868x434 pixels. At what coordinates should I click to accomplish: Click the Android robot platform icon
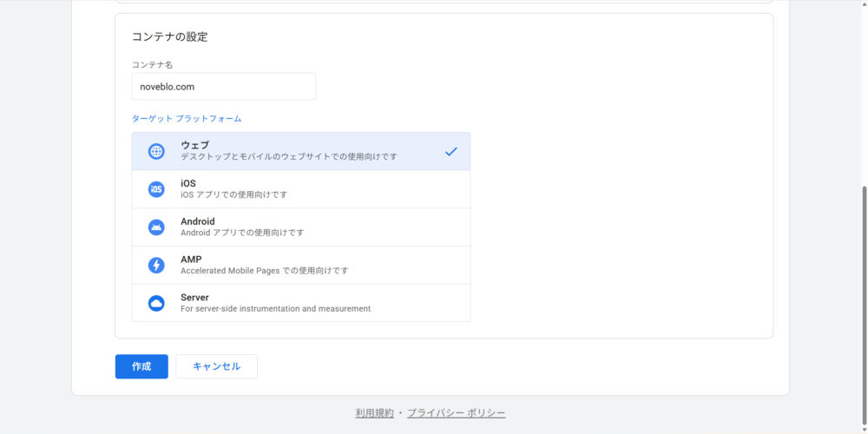pos(156,227)
